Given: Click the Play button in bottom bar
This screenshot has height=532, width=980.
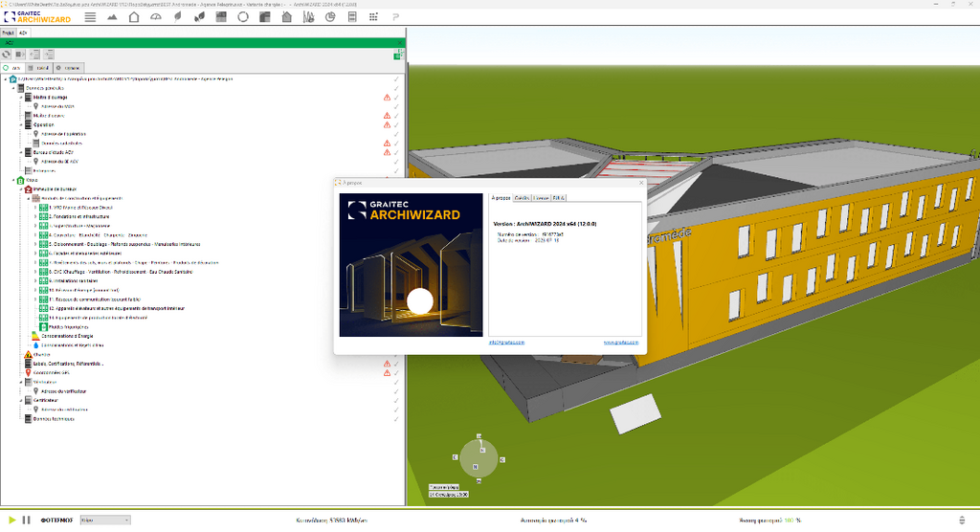Looking at the screenshot, I should click(x=11, y=520).
